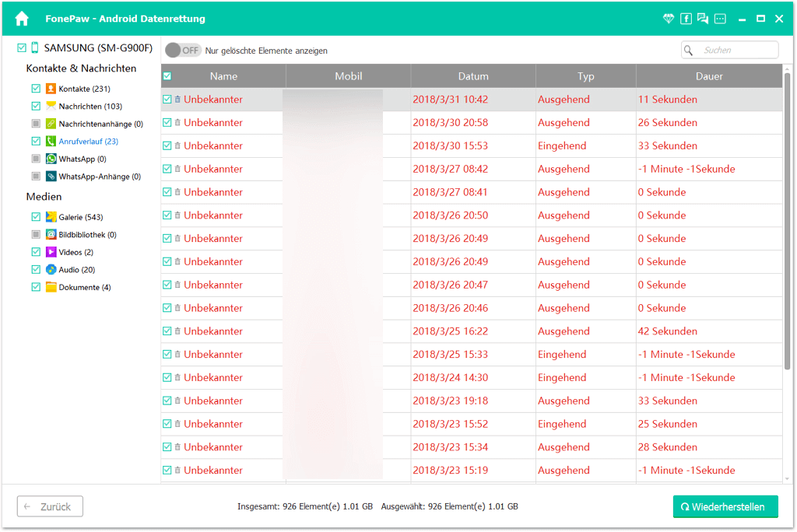Uncheck the call row dated 2018/3/24 14:30
This screenshot has height=532, width=797.
(x=167, y=377)
